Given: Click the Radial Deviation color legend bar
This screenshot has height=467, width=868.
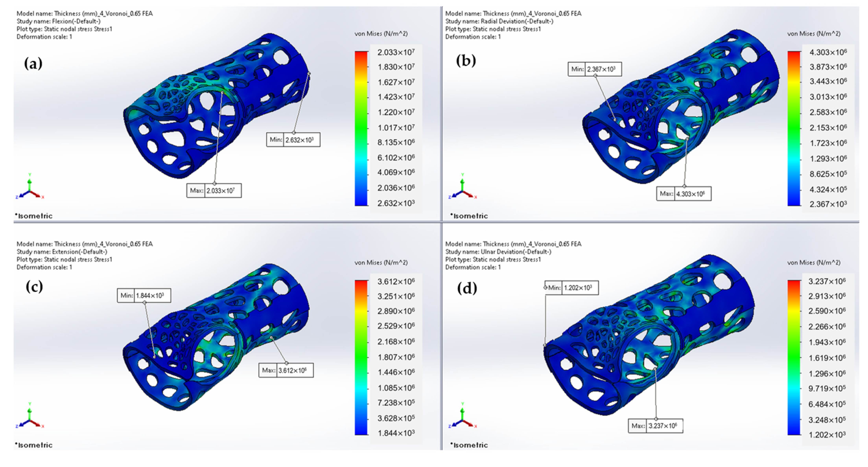Looking at the screenshot, I should click(794, 128).
